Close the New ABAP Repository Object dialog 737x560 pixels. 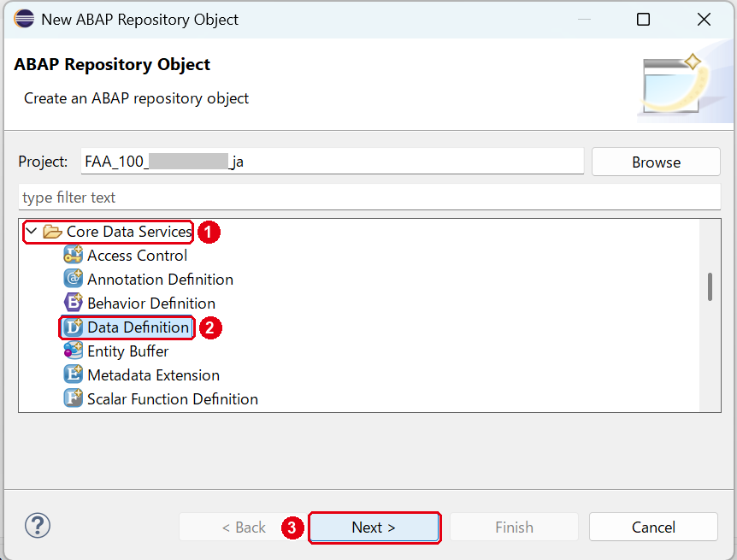click(704, 20)
